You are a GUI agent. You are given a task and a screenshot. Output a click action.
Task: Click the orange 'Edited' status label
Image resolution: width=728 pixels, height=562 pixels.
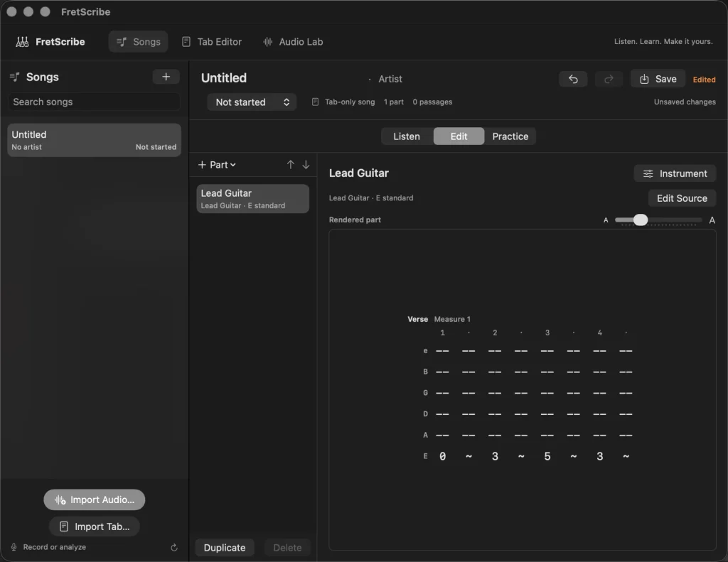(705, 80)
